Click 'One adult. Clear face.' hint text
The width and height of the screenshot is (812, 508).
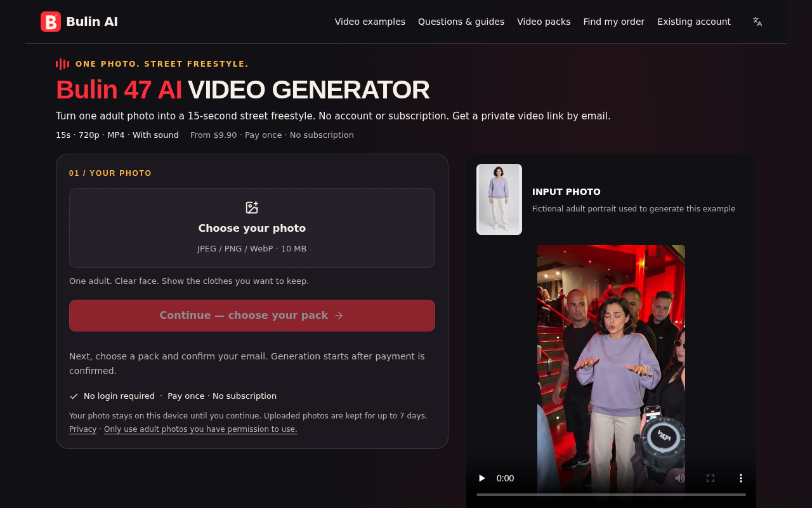[x=189, y=281]
